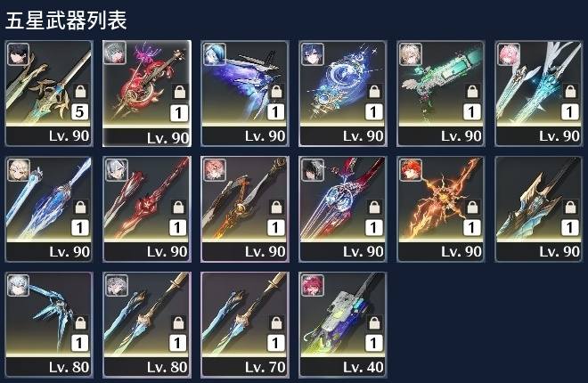The width and height of the screenshot is (588, 383).
Task: Click red-haired portrait on lightning weapon
Action: (411, 170)
